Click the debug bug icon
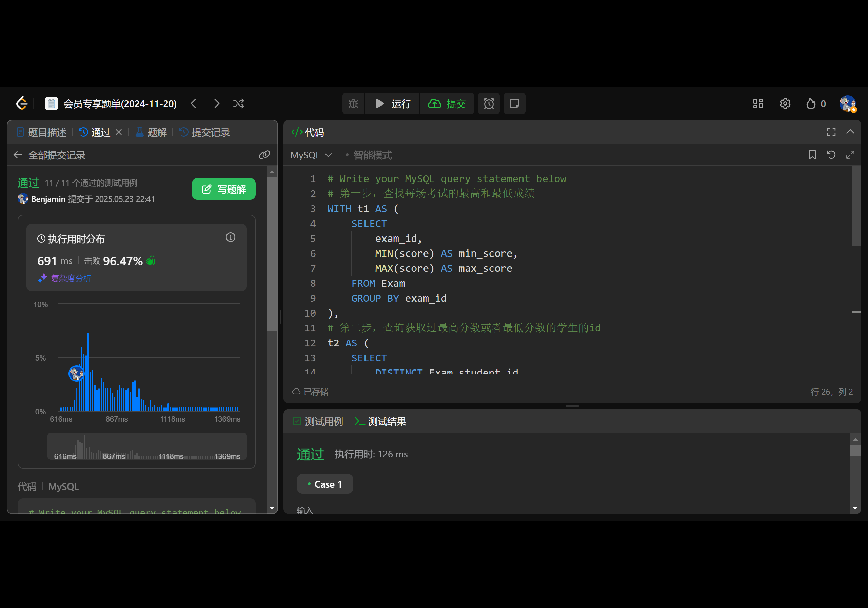The height and width of the screenshot is (608, 868). point(353,104)
